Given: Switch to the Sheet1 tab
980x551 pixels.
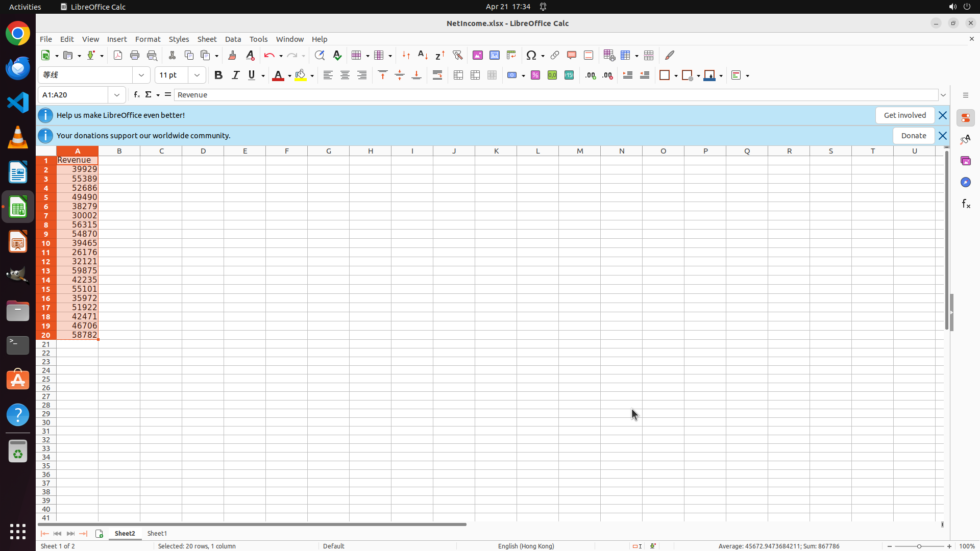Looking at the screenshot, I should [157, 533].
